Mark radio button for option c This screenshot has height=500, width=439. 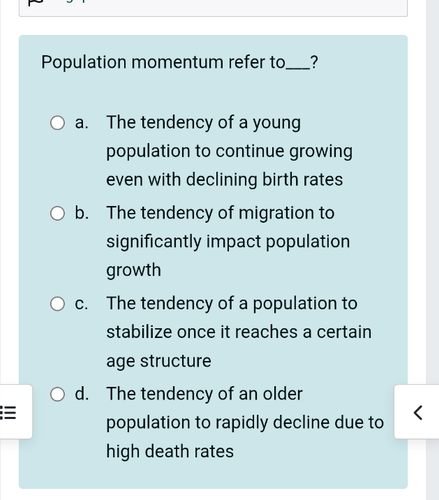57,304
